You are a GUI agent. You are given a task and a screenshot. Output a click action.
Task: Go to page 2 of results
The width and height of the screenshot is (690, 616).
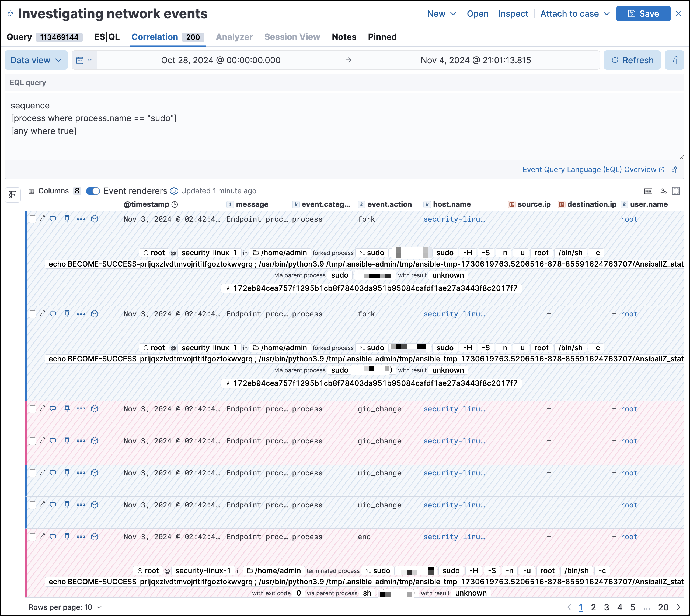(x=594, y=607)
